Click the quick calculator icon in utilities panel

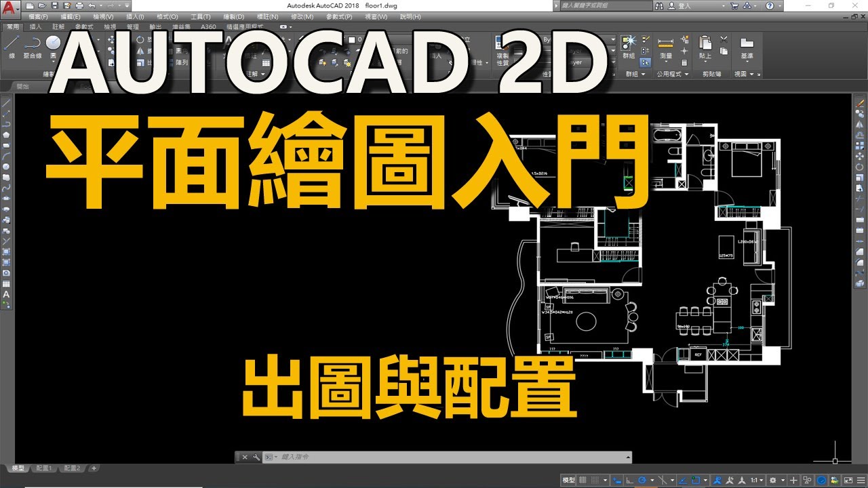pos(684,62)
